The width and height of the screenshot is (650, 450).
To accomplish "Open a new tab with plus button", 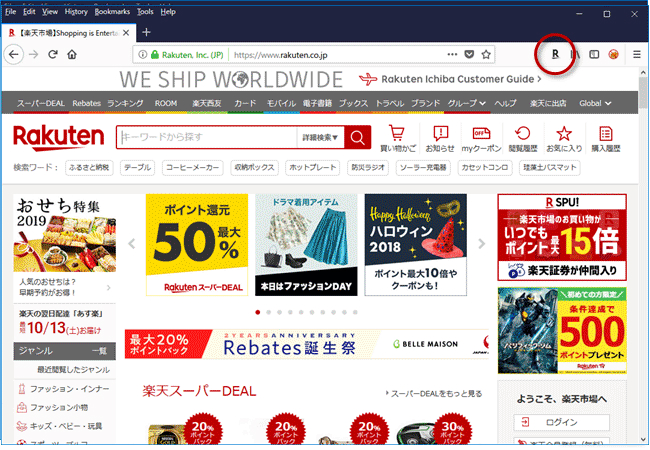I will pos(145,32).
